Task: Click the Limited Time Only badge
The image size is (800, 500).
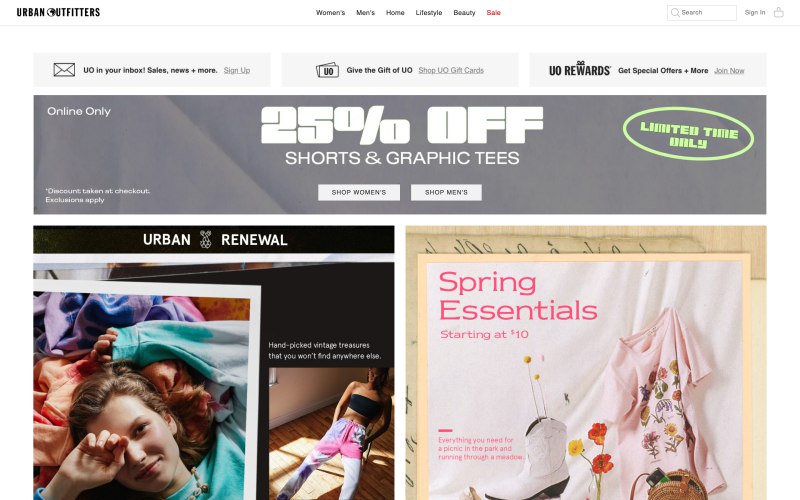Action: [688, 134]
